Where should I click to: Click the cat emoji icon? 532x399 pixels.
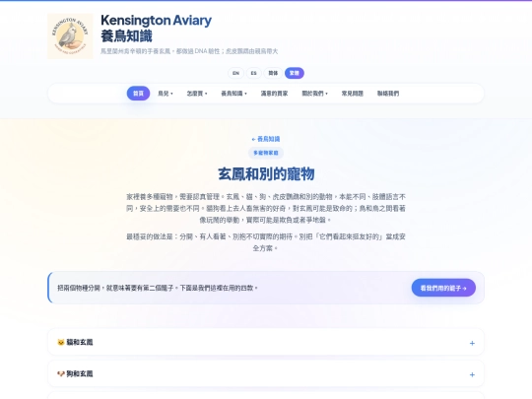pos(61,342)
